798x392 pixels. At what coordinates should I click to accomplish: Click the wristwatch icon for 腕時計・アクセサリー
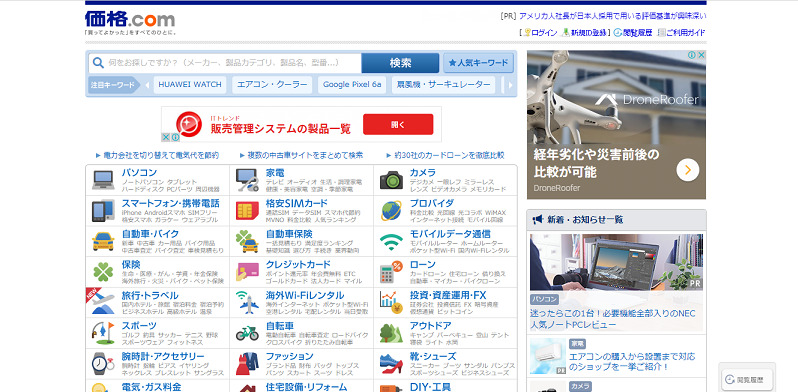click(103, 363)
